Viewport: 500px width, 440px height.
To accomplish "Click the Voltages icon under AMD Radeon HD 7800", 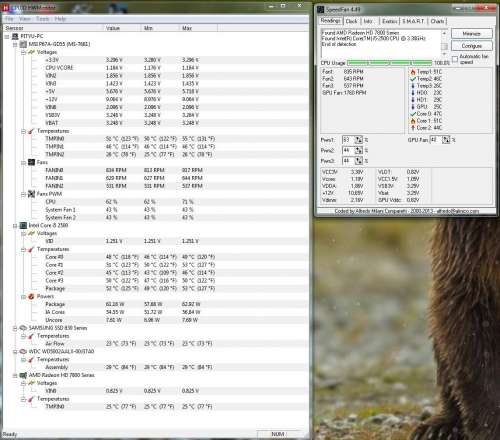I will click(x=31, y=383).
